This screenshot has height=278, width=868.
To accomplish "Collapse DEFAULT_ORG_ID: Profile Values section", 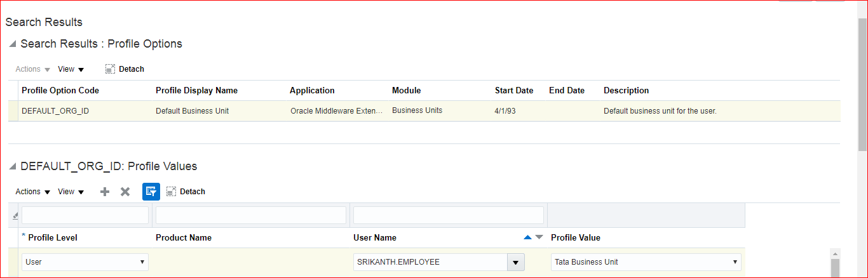I will [12, 167].
